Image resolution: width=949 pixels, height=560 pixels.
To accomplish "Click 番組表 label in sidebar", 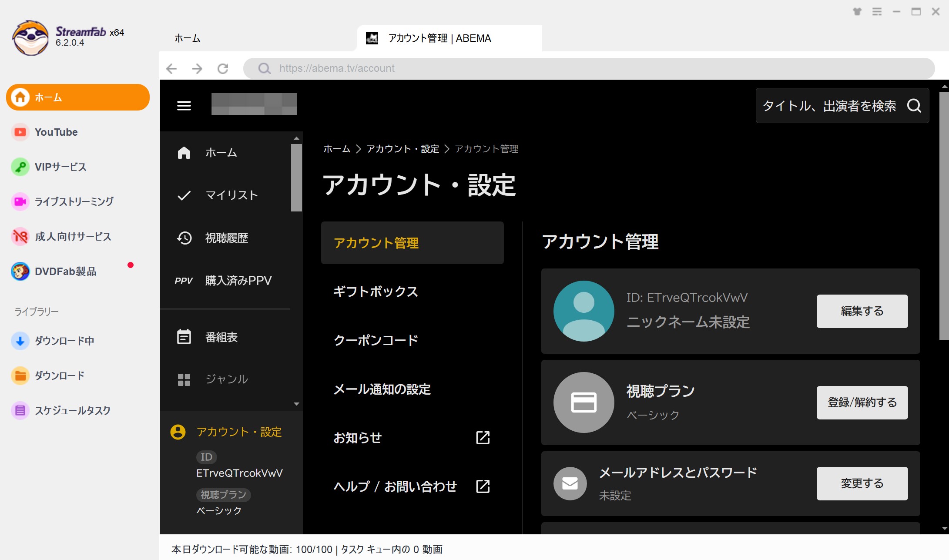I will pos(221,337).
